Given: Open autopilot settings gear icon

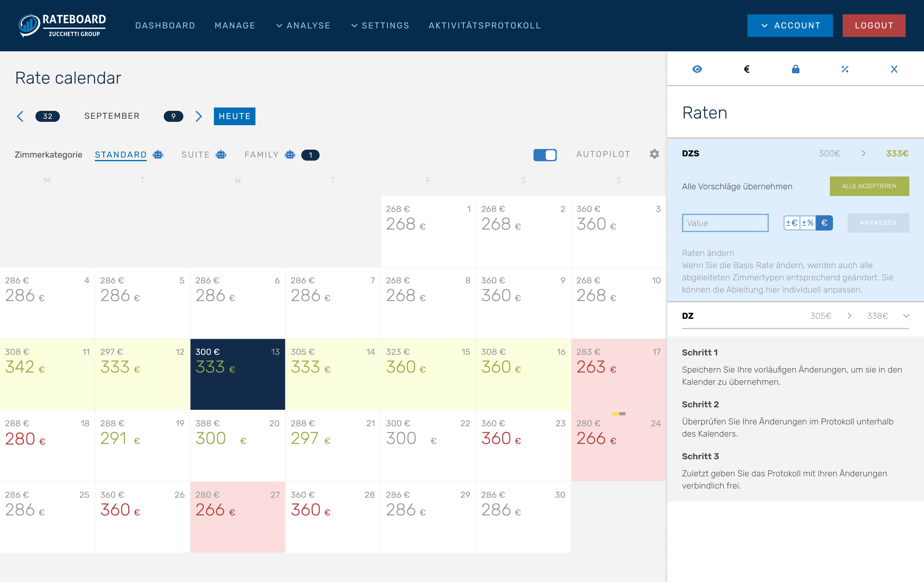Looking at the screenshot, I should (x=654, y=154).
